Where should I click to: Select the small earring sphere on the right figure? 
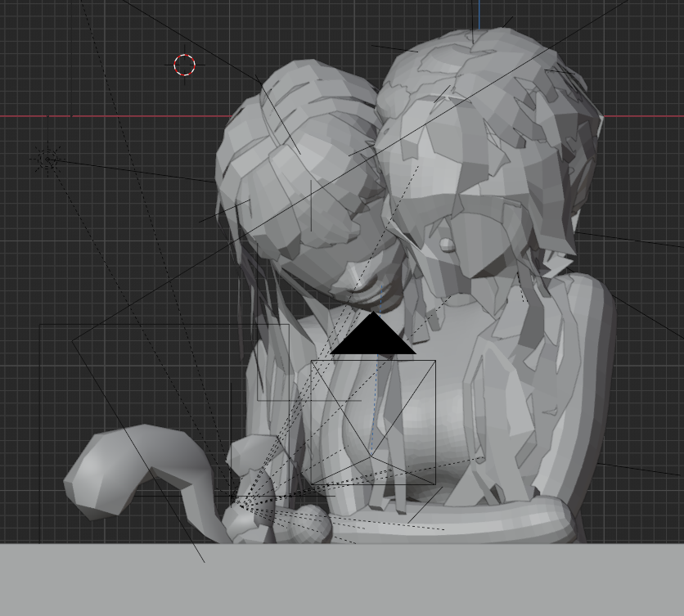pyautogui.click(x=447, y=245)
